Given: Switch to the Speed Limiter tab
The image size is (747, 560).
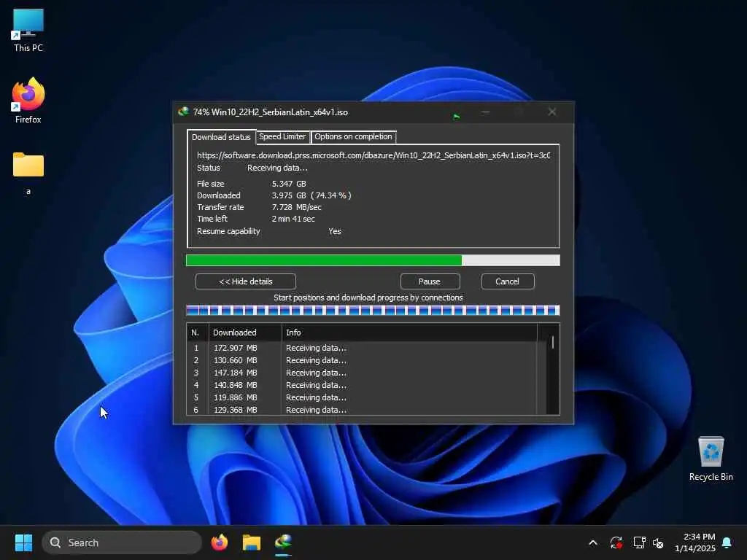Looking at the screenshot, I should [282, 136].
